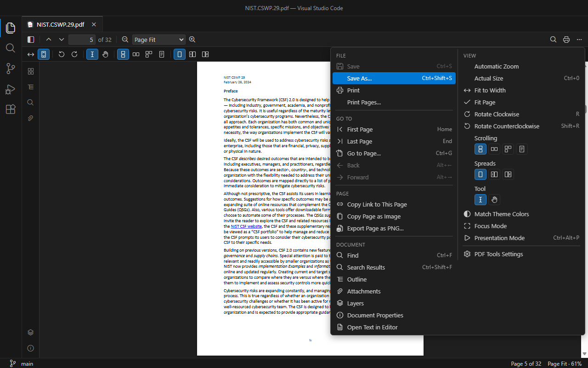Click the rotate counterclockwise icon in the toolbar
Image resolution: width=588 pixels, height=368 pixels.
pyautogui.click(x=62, y=54)
